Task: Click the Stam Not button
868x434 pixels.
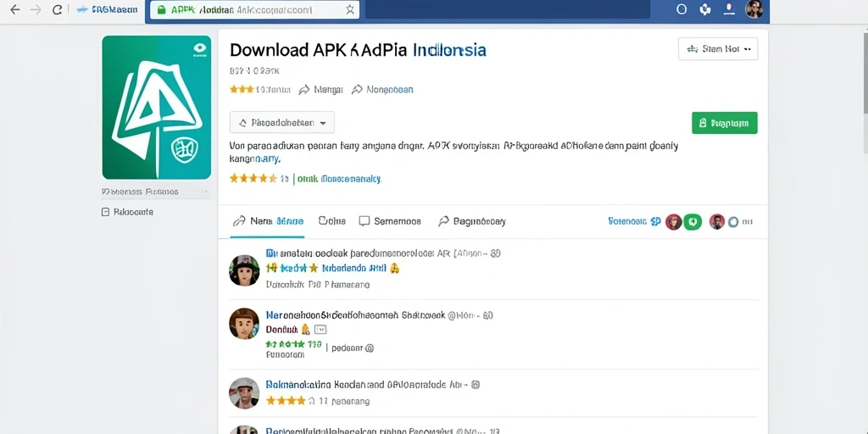Action: tap(718, 48)
